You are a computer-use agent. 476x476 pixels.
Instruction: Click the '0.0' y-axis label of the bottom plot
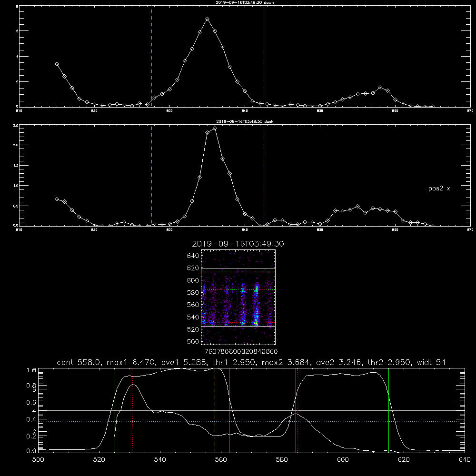point(31,451)
